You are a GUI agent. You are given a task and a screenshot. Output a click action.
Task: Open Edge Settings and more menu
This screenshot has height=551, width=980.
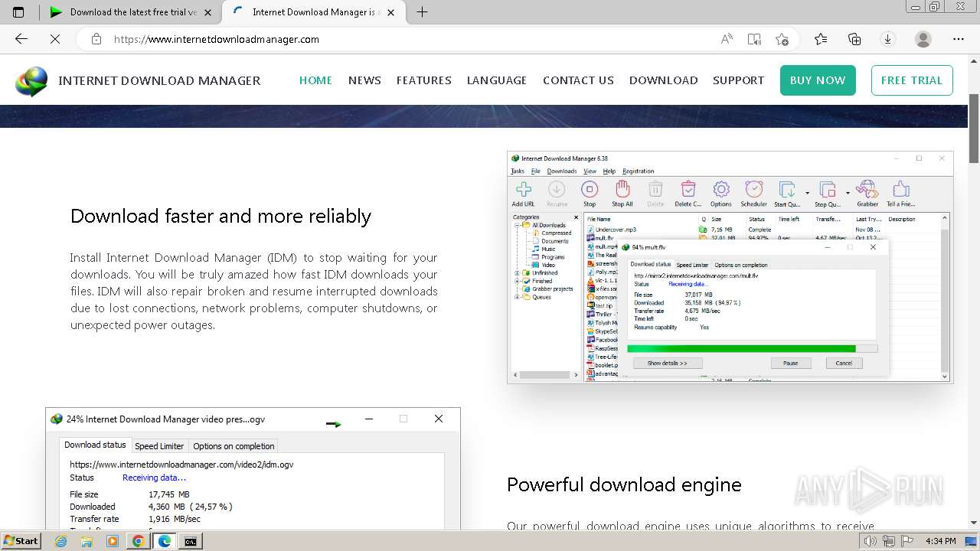(959, 39)
